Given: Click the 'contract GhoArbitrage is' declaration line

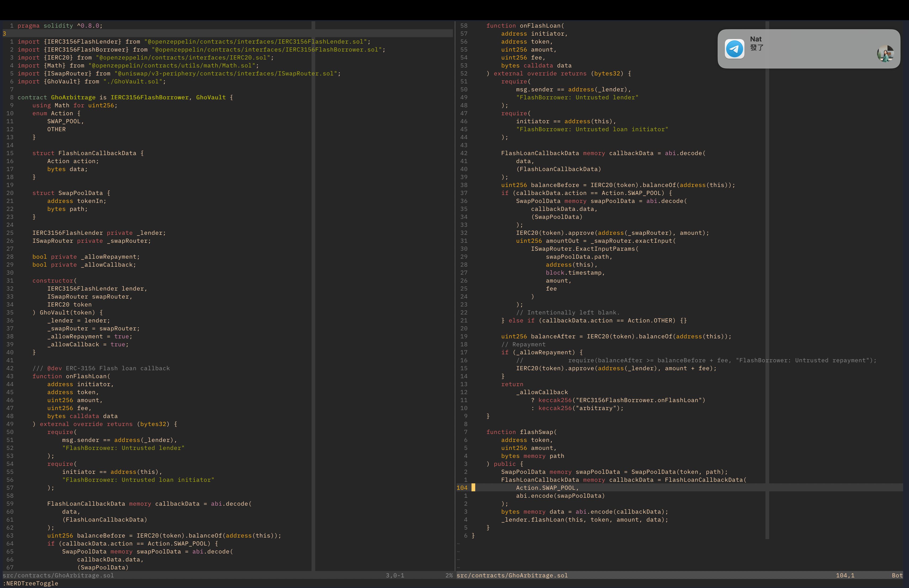Looking at the screenshot, I should pyautogui.click(x=125, y=97).
